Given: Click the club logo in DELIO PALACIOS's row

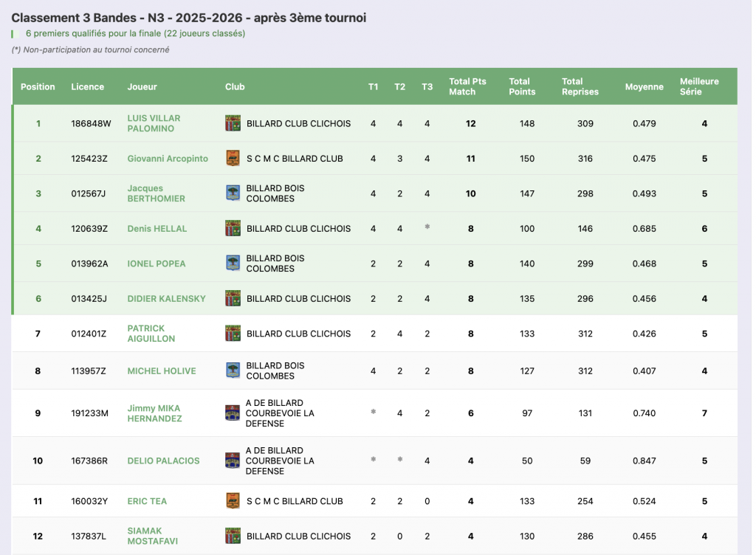Looking at the screenshot, I should tap(233, 461).
